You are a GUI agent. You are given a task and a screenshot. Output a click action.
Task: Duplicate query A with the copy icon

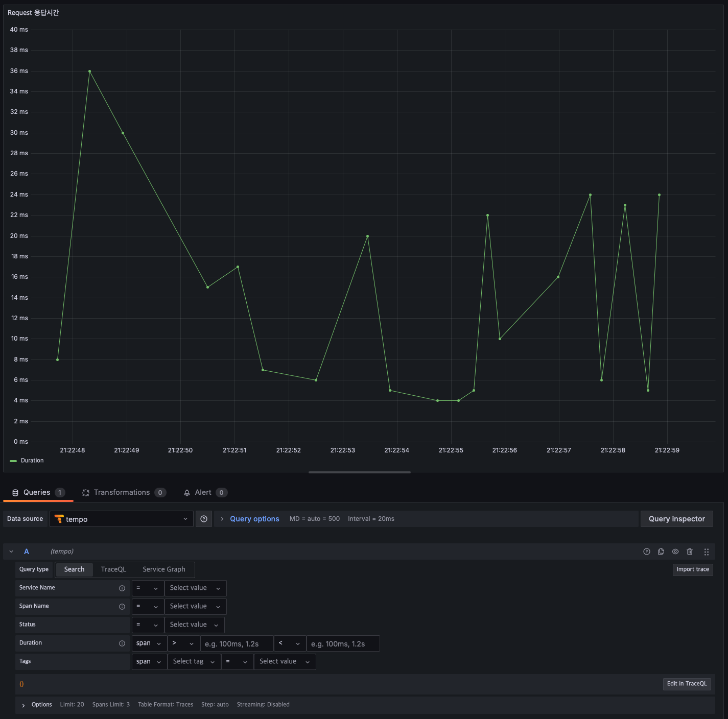pos(661,552)
